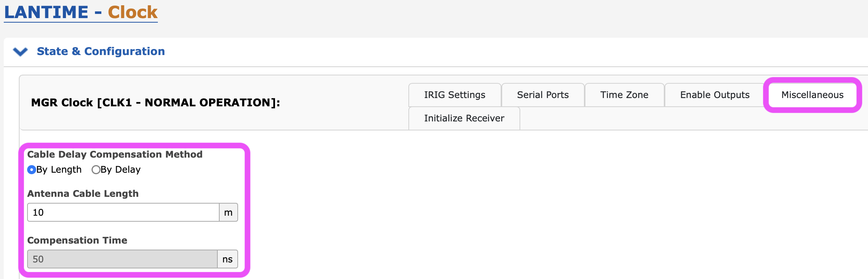The width and height of the screenshot is (868, 279).
Task: Click the ns unit label beside compensation time
Action: point(228,259)
